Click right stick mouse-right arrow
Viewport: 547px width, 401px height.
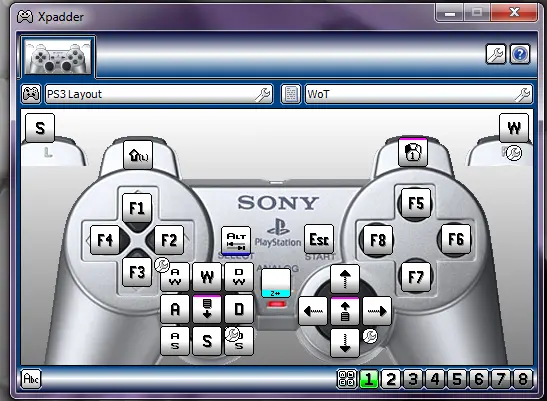(x=377, y=311)
